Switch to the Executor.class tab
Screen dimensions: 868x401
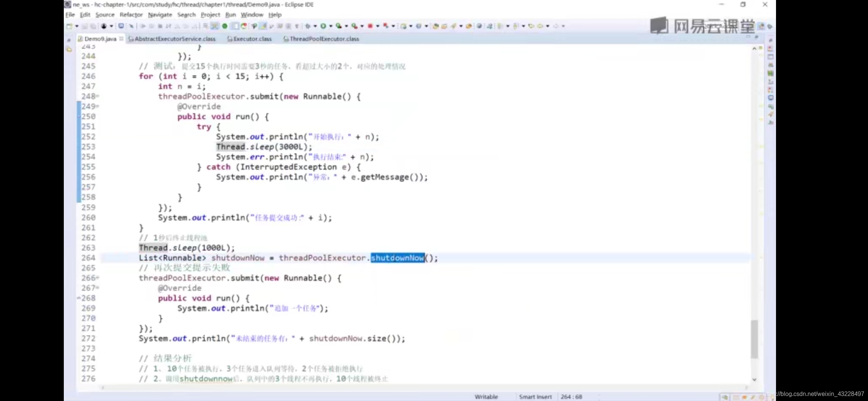249,39
